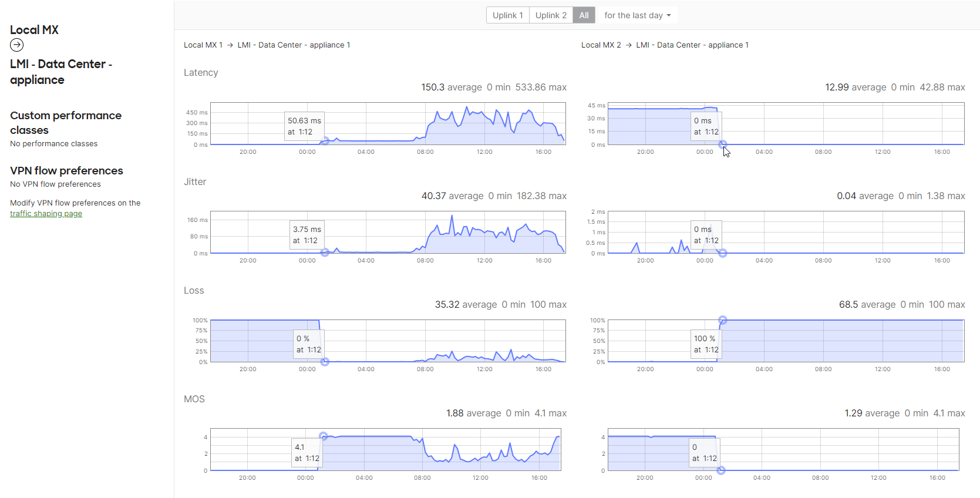
Task: Open the "for the last day" dropdown
Action: click(637, 15)
